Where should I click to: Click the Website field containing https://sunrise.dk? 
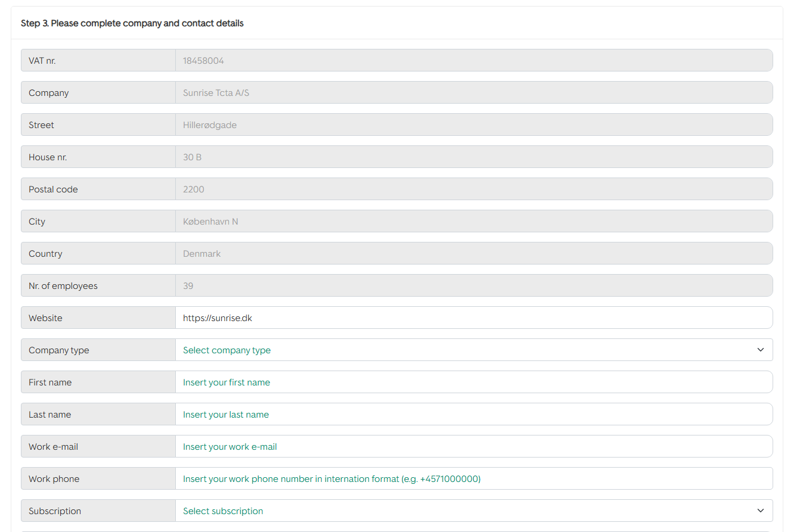point(473,318)
